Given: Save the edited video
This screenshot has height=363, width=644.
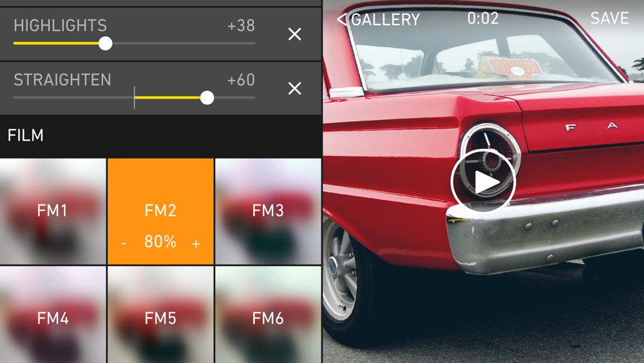Looking at the screenshot, I should point(609,18).
